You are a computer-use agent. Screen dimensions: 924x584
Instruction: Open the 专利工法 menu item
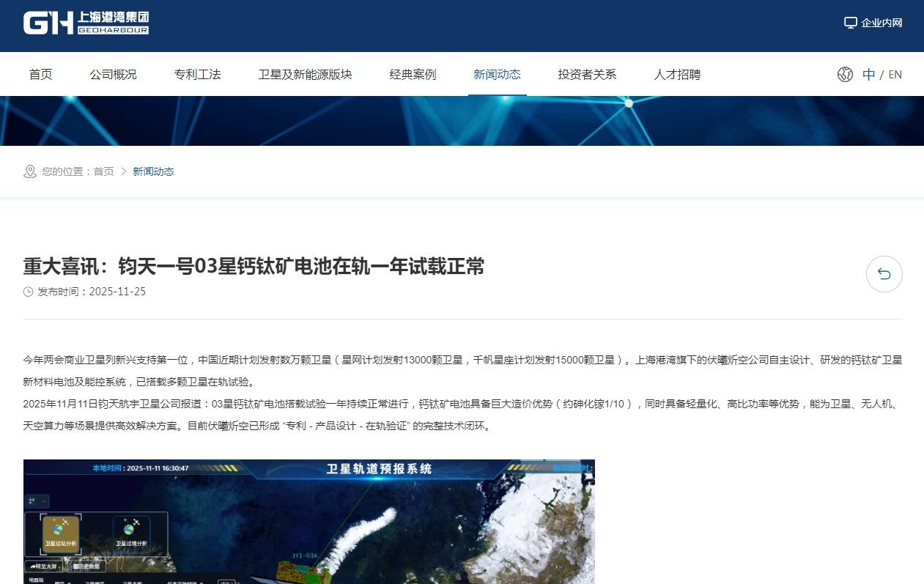point(198,74)
